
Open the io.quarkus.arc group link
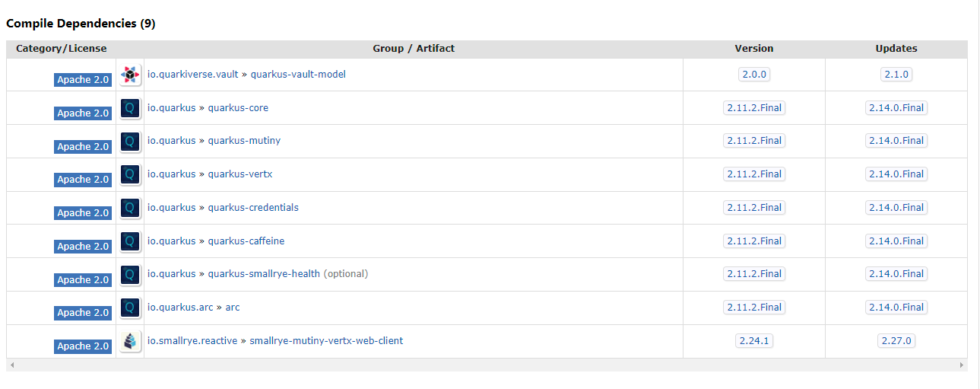coord(180,308)
